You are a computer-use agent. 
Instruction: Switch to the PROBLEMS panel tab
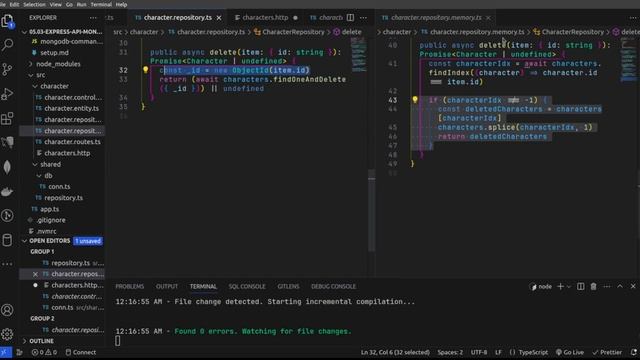(129, 287)
